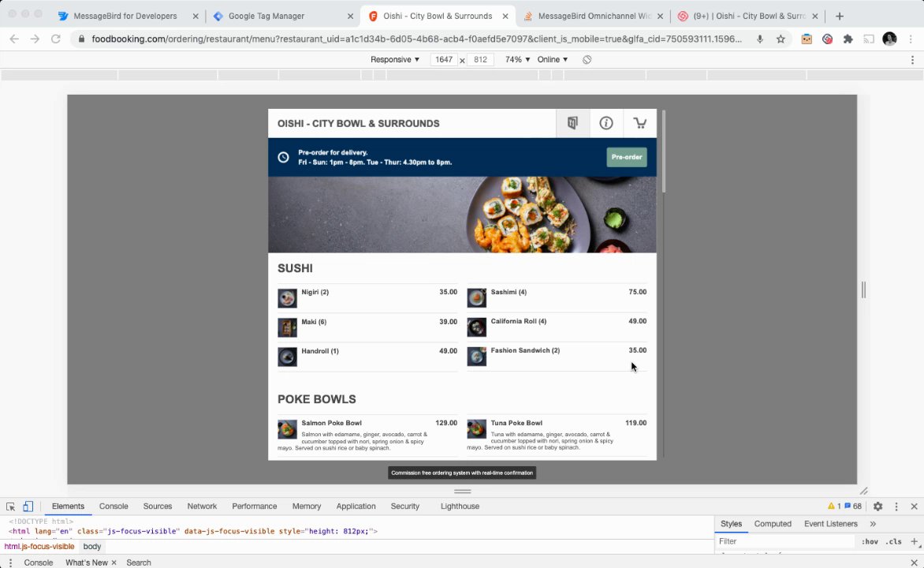Close the Google Tag Manager tab
The height and width of the screenshot is (568, 924).
pyautogui.click(x=350, y=17)
